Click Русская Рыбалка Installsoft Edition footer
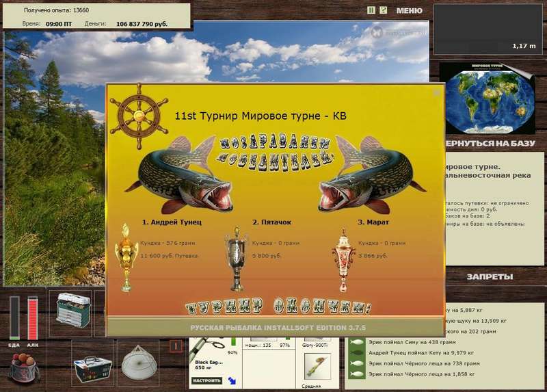 coord(278,328)
